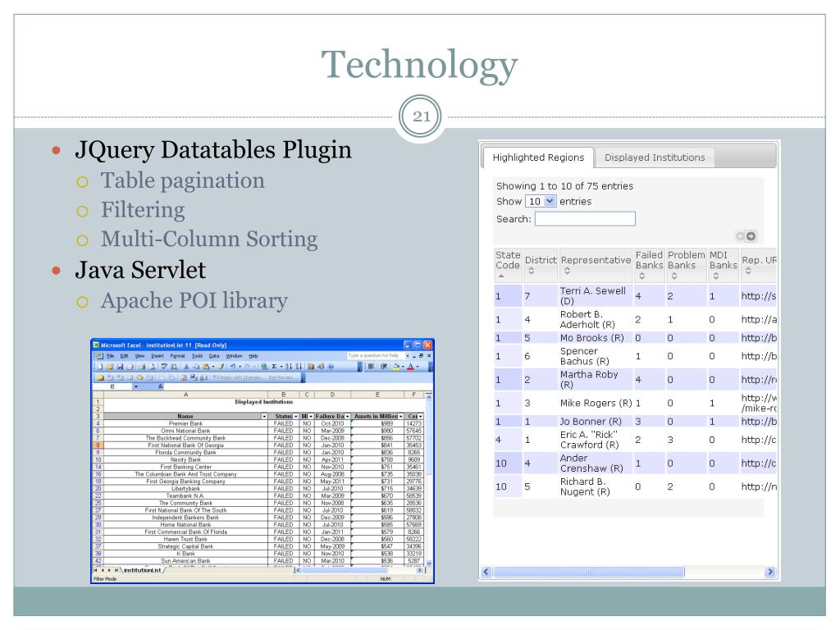Click the Spencer Bachus (R) representative cell
Image resolution: width=840 pixels, height=630 pixels.
[596, 356]
